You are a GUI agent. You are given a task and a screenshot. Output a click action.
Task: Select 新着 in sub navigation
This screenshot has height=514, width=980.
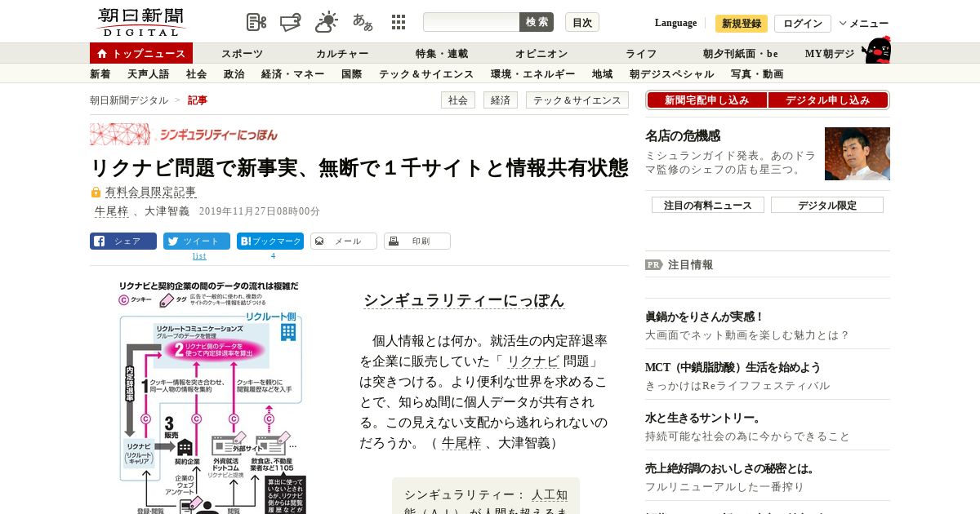[100, 73]
